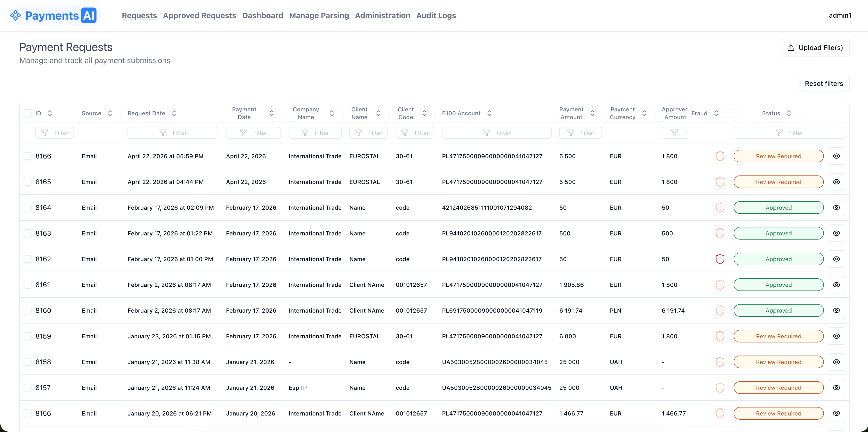Click the fraud shield icon for request 8166
Image resolution: width=868 pixels, height=432 pixels.
pos(720,156)
